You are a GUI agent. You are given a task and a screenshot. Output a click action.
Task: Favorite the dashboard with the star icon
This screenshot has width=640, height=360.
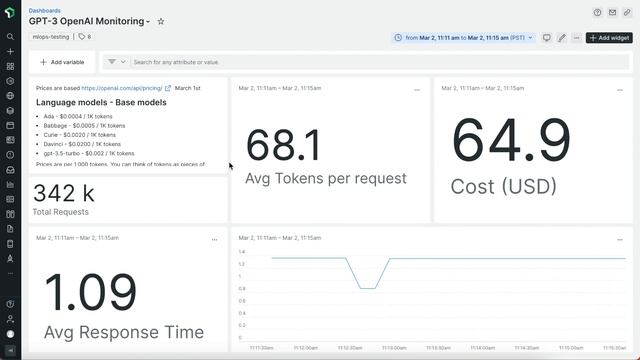click(161, 21)
